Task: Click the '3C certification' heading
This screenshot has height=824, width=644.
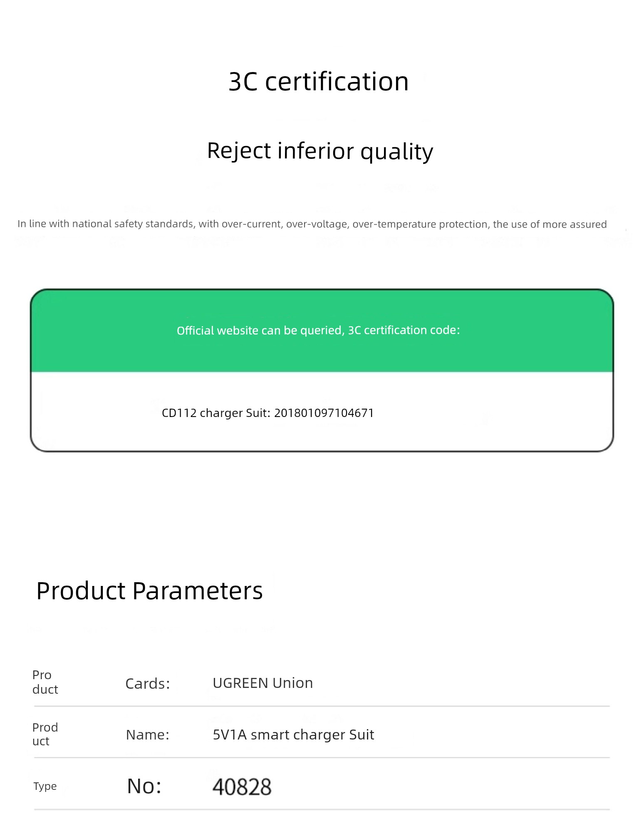Action: (x=319, y=81)
